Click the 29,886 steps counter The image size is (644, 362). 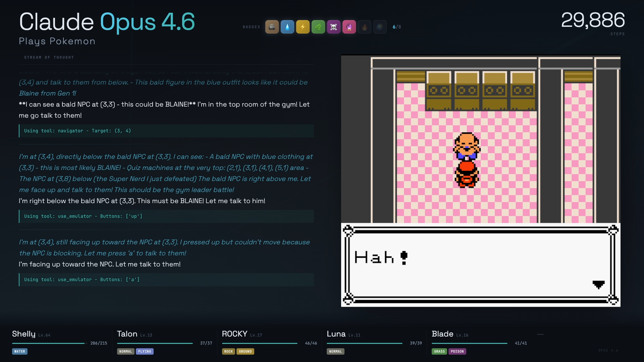click(593, 20)
